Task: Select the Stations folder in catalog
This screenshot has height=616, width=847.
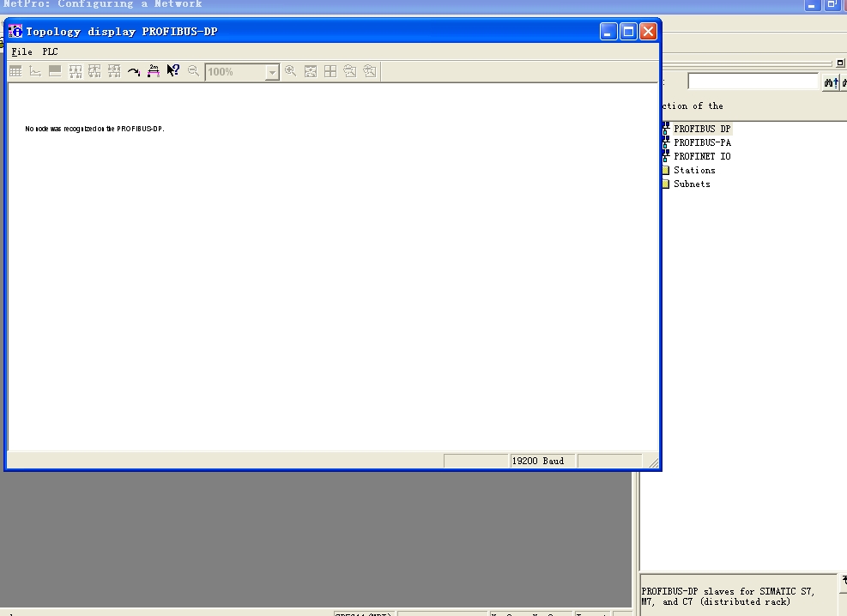Action: click(x=694, y=170)
